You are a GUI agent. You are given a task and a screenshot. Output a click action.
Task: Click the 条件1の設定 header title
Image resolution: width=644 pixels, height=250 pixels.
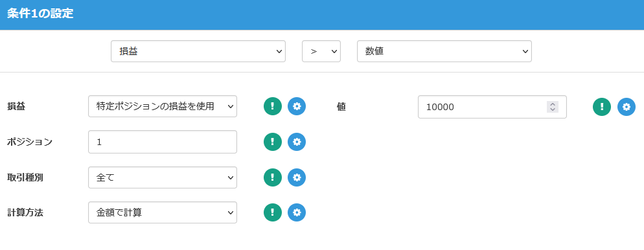[40, 14]
